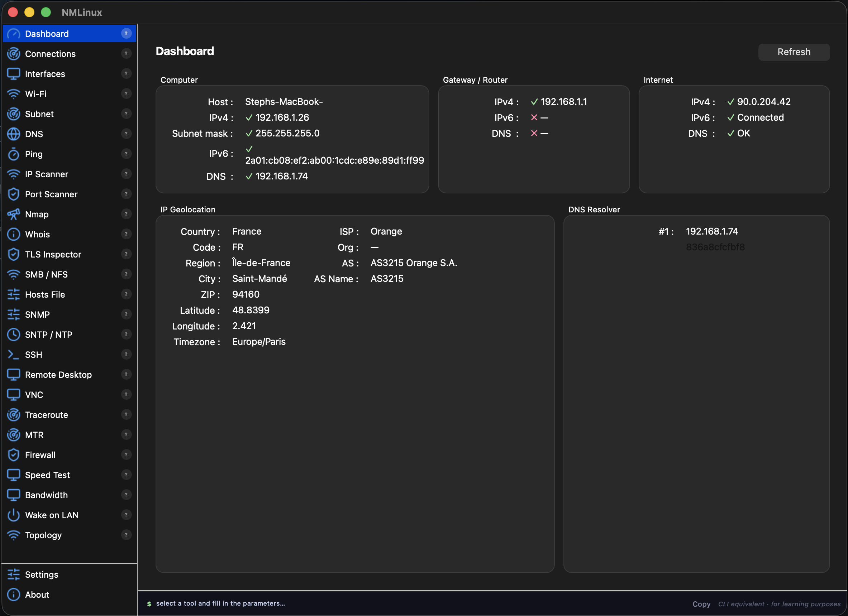Click the Port Scanner shield icon

[x=14, y=194]
